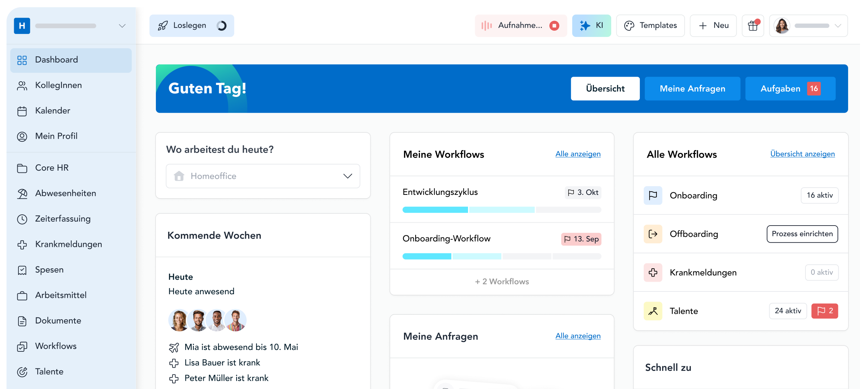Stop the Aufnahme recording

pos(554,26)
